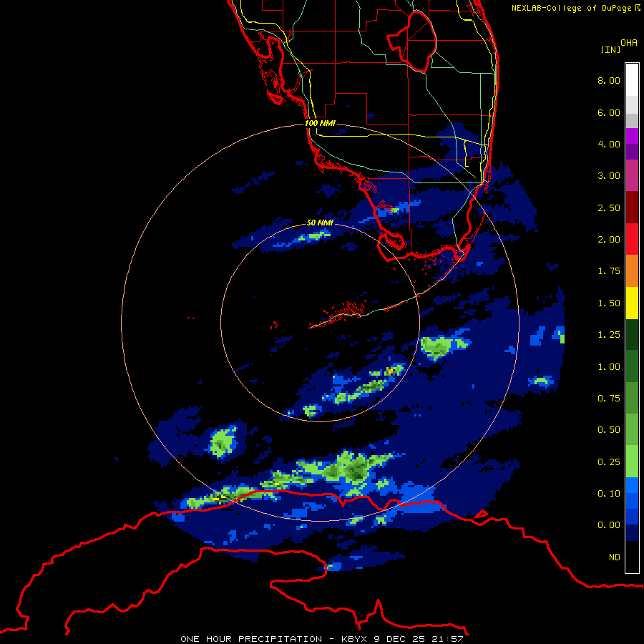Pick the bright red legend swatch
644x644 pixels.
click(632, 239)
